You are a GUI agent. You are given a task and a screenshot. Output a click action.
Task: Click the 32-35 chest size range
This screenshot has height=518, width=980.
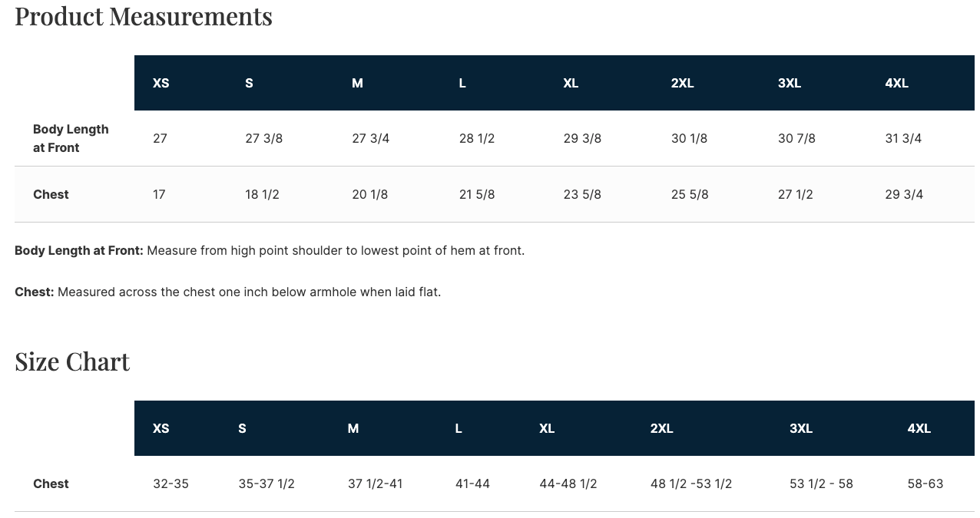(171, 483)
